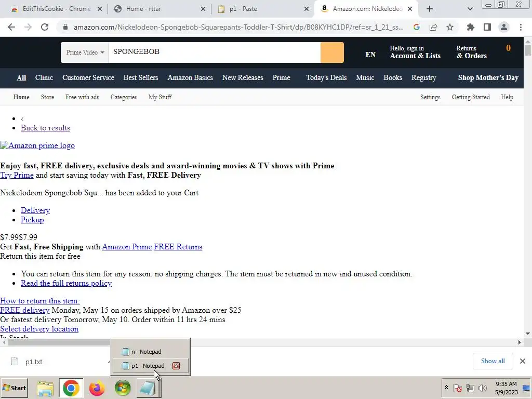The width and height of the screenshot is (532, 399).
Task: Click Shop Mother's Day promo
Action: pos(488,78)
